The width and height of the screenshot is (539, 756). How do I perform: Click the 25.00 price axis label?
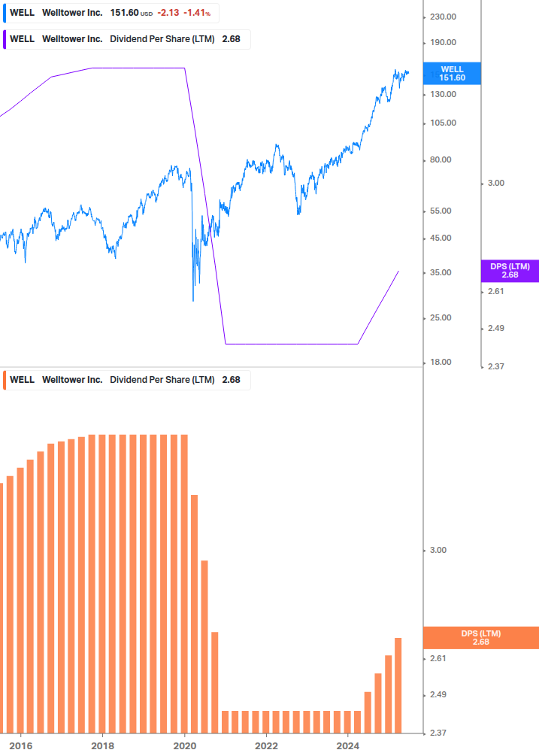(441, 317)
